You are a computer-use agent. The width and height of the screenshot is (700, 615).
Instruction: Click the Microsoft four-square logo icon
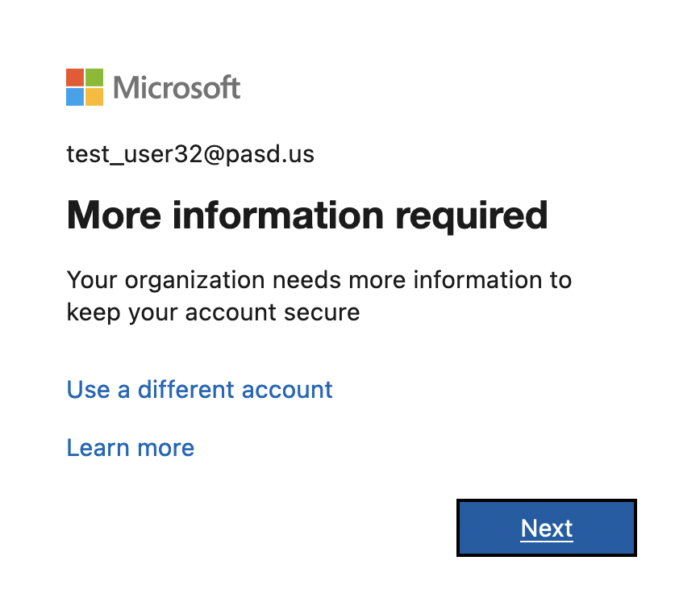[85, 87]
